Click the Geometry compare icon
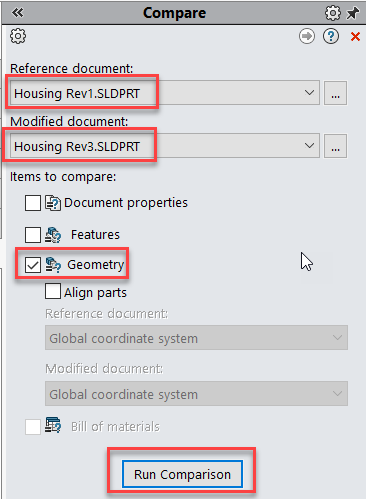Viewport: 366px width, 499px height. point(53,265)
